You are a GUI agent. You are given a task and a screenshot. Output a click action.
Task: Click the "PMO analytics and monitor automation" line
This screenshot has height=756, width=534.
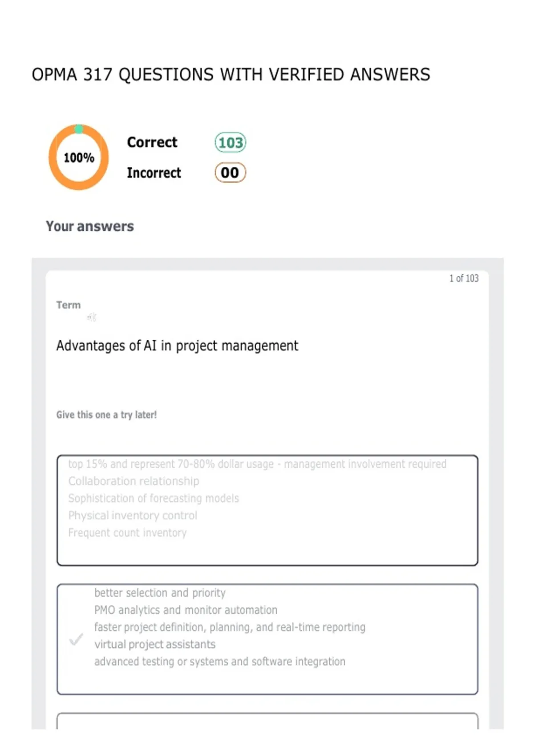(186, 610)
